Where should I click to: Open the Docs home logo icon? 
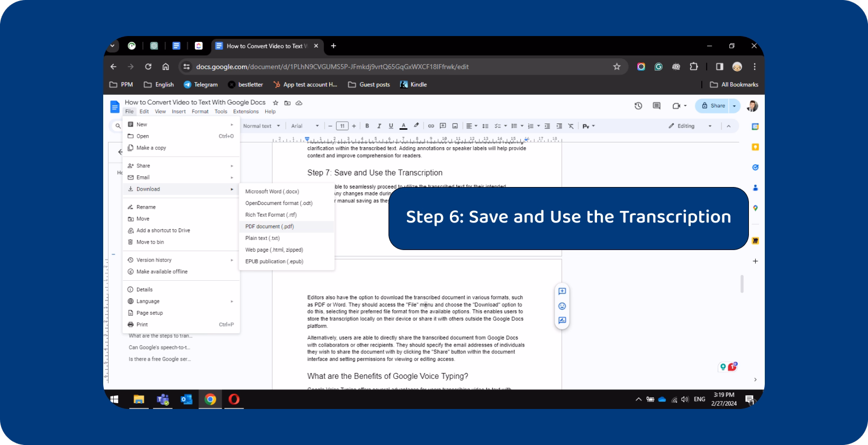[x=114, y=106]
